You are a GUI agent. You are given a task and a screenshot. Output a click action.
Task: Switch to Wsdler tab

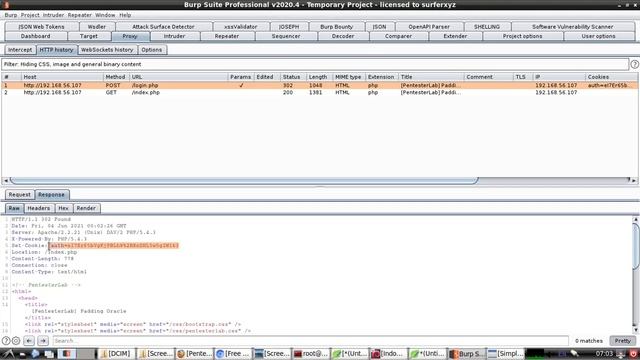tap(97, 27)
